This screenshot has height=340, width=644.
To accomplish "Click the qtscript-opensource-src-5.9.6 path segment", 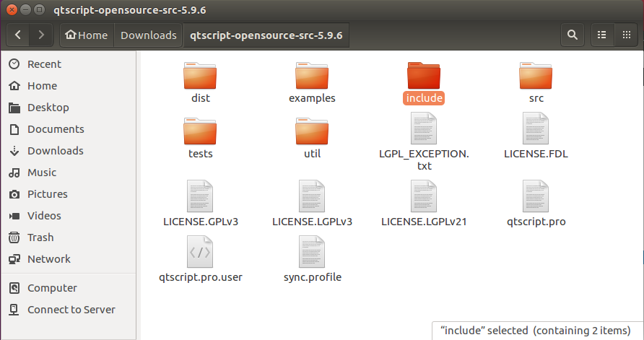I will click(266, 35).
